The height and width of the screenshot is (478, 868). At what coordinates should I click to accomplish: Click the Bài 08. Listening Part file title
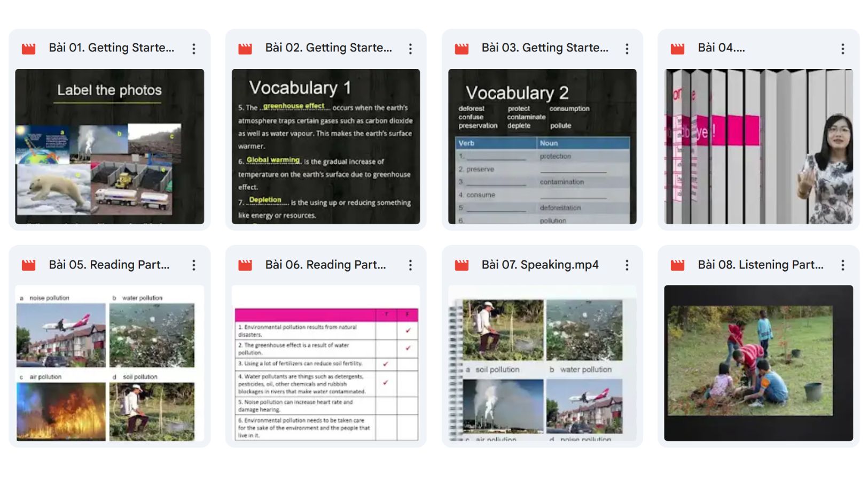[760, 265]
